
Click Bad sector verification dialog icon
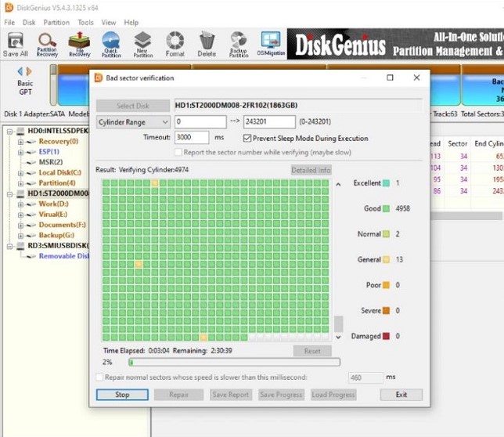pyautogui.click(x=98, y=78)
